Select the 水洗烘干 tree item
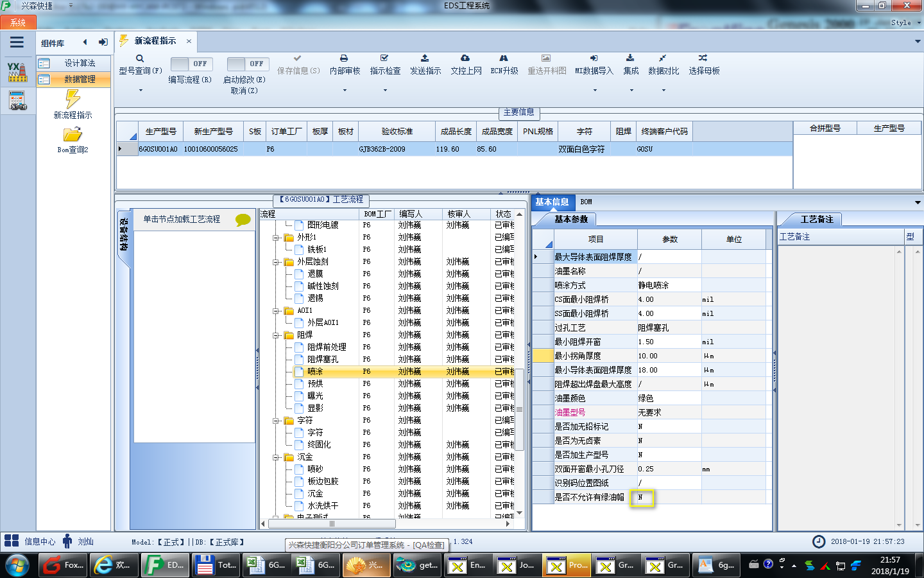Image resolution: width=924 pixels, height=578 pixels. (x=322, y=506)
